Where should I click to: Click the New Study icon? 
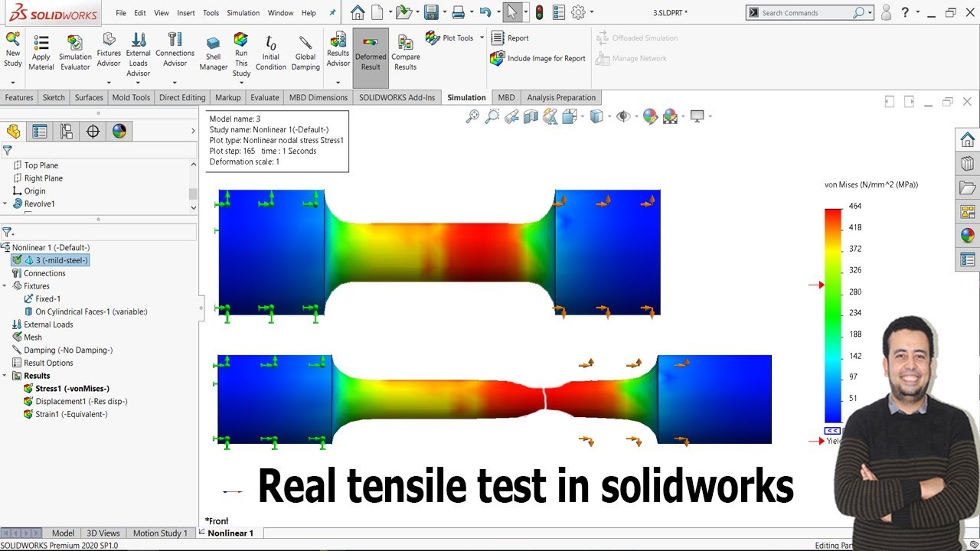point(13,50)
